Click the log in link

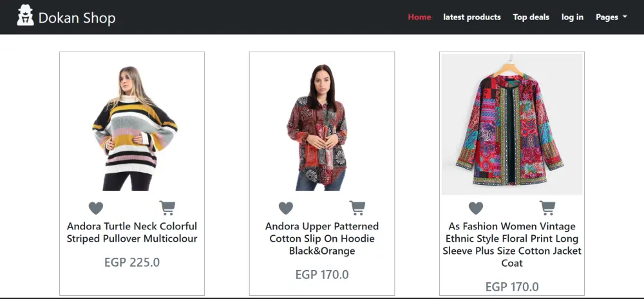click(x=573, y=17)
